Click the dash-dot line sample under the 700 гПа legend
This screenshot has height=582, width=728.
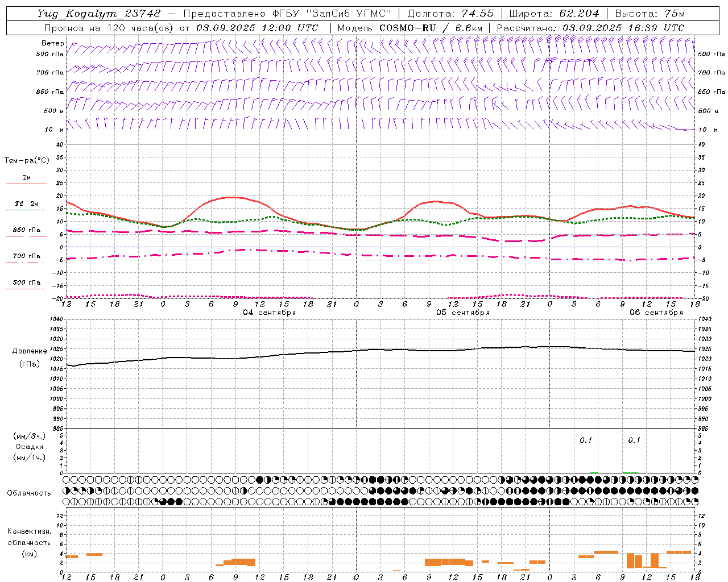[x=26, y=263]
